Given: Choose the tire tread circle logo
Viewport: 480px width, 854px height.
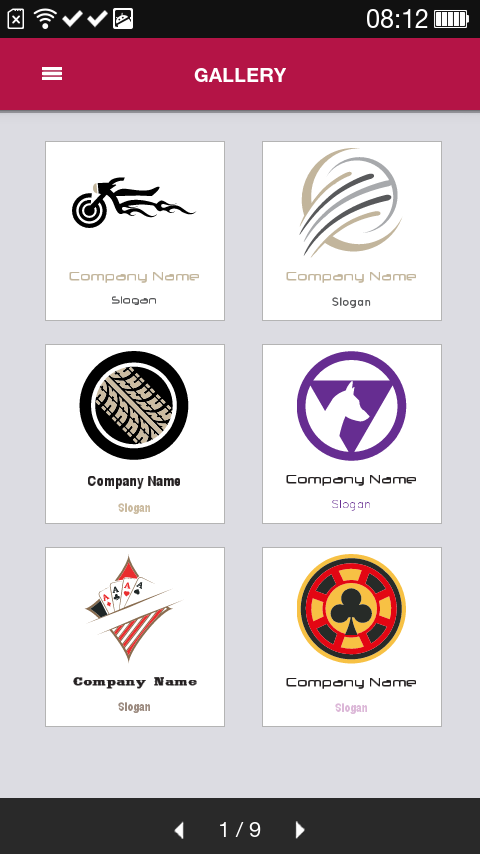Looking at the screenshot, I should click(x=135, y=434).
